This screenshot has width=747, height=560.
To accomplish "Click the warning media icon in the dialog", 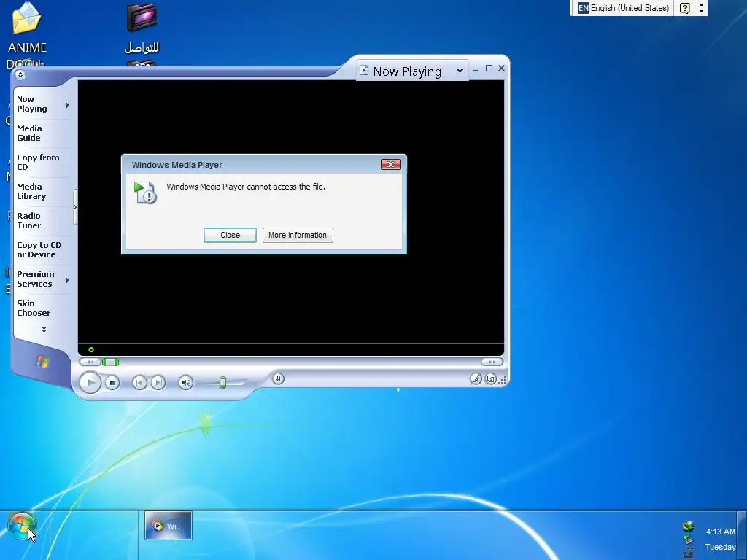I will 145,192.
